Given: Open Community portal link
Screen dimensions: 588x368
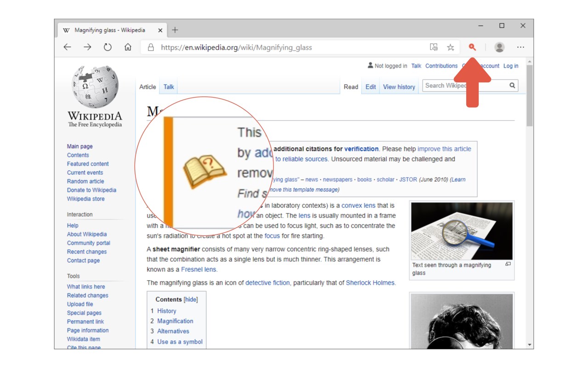Looking at the screenshot, I should coord(89,243).
